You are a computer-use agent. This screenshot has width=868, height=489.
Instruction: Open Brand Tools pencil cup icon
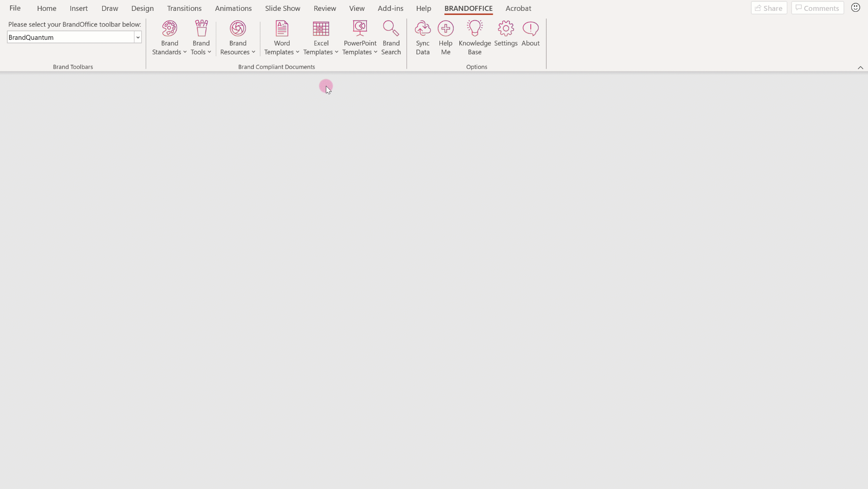201,29
